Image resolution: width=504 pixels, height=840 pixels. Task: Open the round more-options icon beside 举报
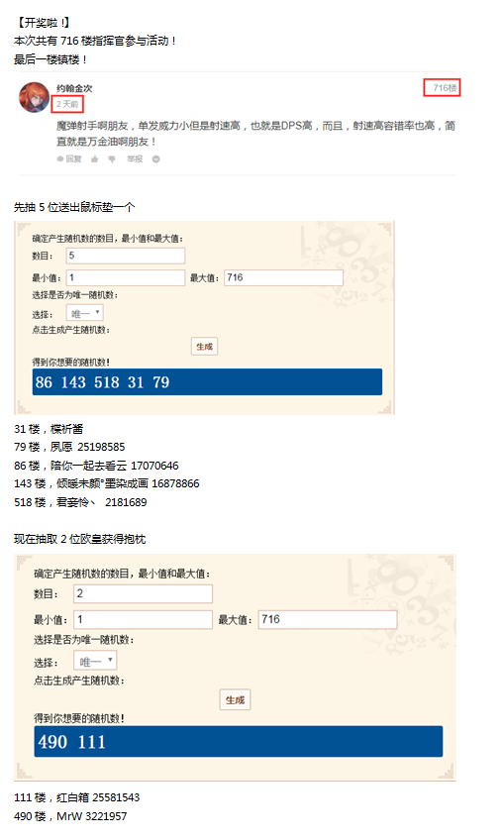pos(155,159)
